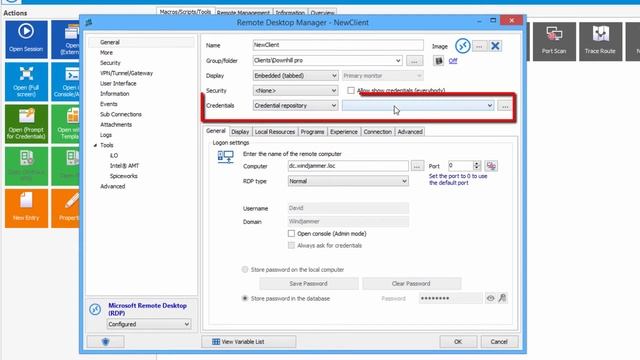The width and height of the screenshot is (640, 360).
Task: Open the Macros/Scripts/Tools tab in main window
Action: click(x=185, y=12)
